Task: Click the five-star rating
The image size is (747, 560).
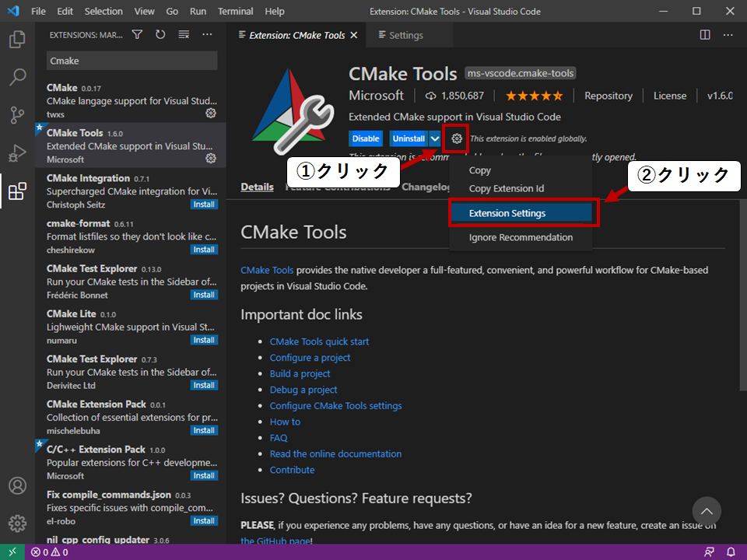Action: pyautogui.click(x=534, y=96)
